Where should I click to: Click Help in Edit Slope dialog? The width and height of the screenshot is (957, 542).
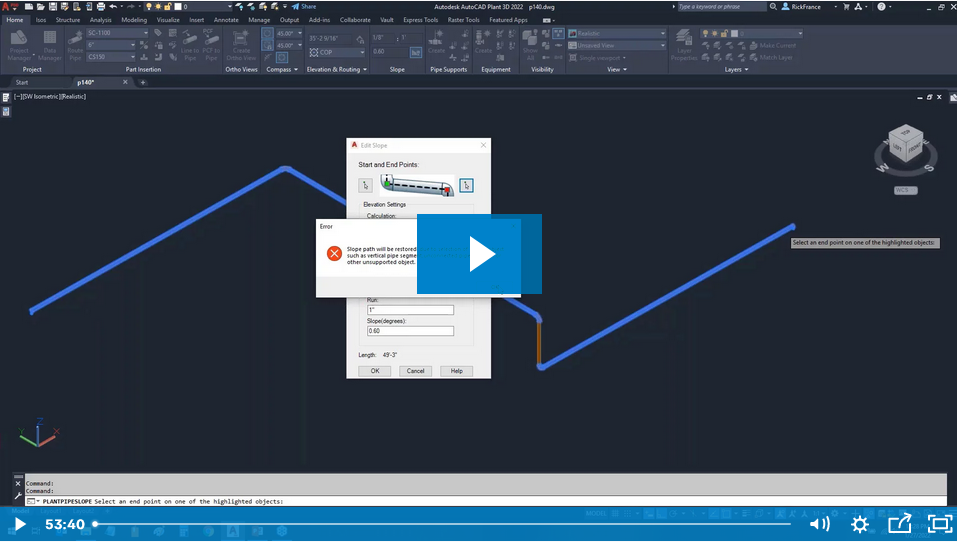click(x=457, y=371)
